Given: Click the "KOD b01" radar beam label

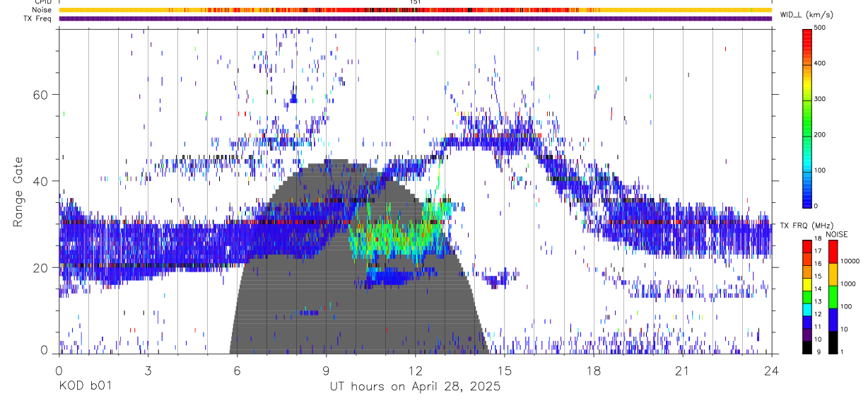Looking at the screenshot, I should point(85,386).
